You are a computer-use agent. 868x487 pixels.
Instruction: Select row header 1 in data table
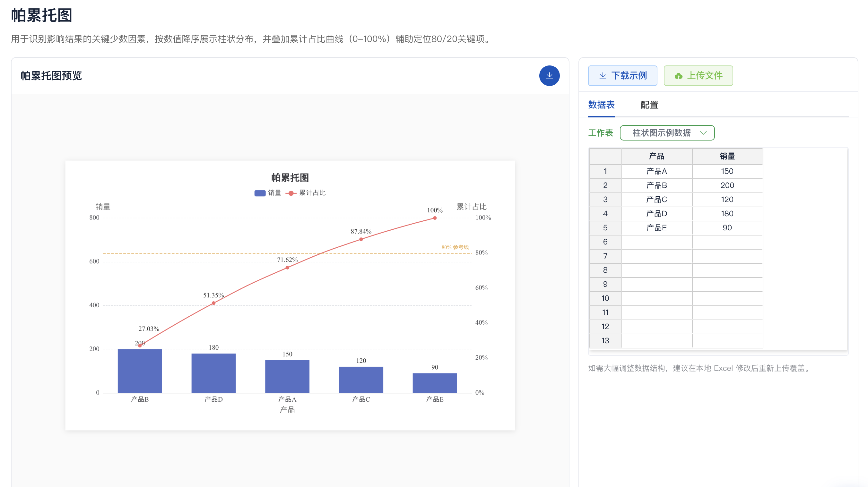pos(605,171)
